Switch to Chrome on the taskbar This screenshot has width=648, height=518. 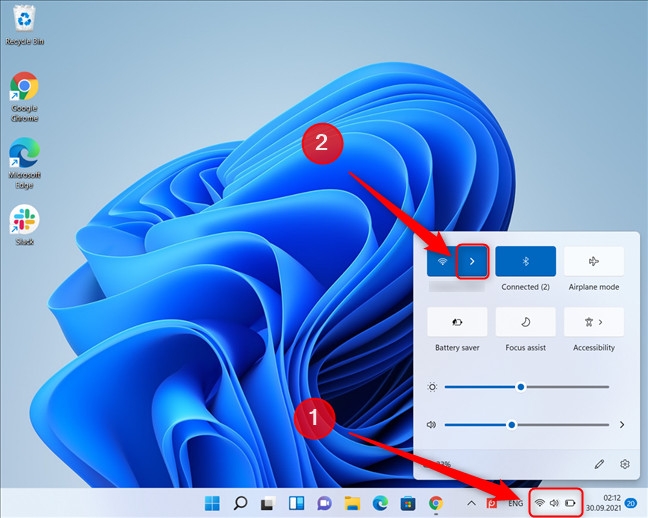(436, 503)
